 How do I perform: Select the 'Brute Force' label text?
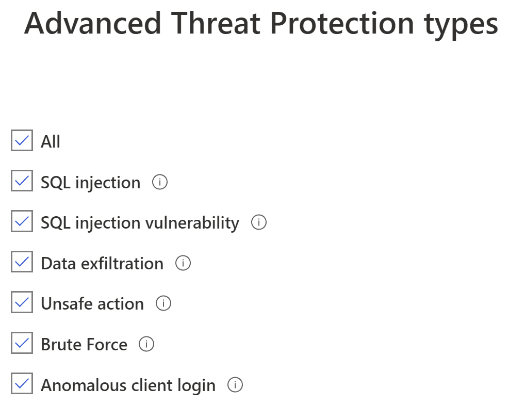click(x=84, y=345)
